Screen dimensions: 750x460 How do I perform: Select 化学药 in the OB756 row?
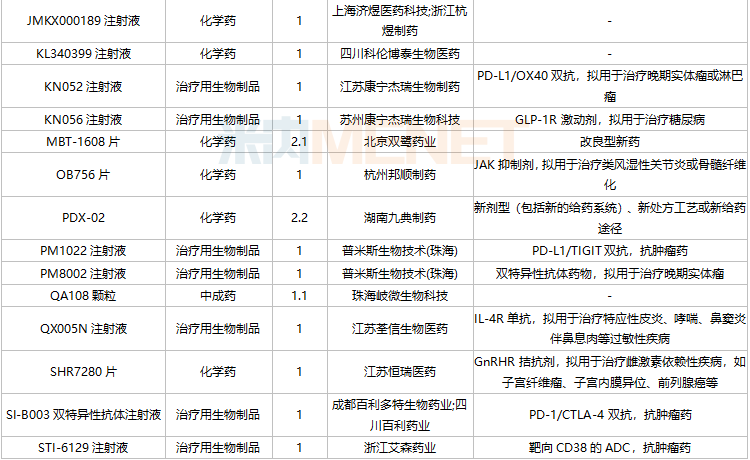pyautogui.click(x=218, y=175)
